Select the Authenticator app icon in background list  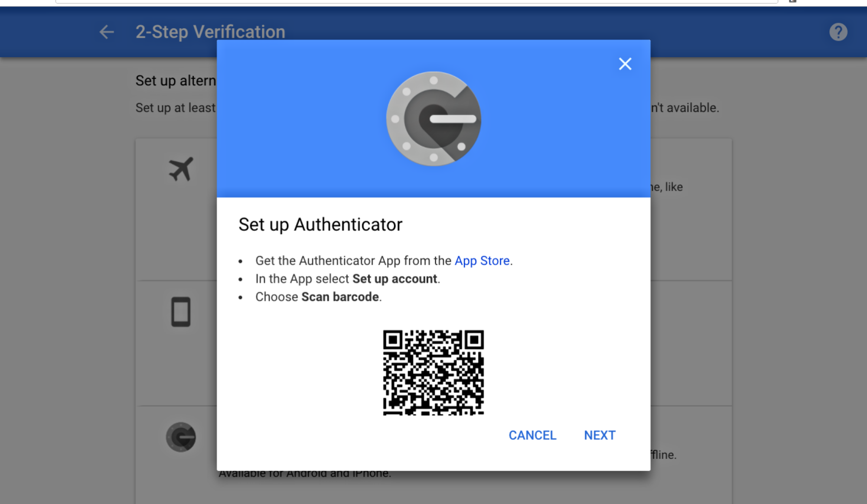tap(181, 437)
